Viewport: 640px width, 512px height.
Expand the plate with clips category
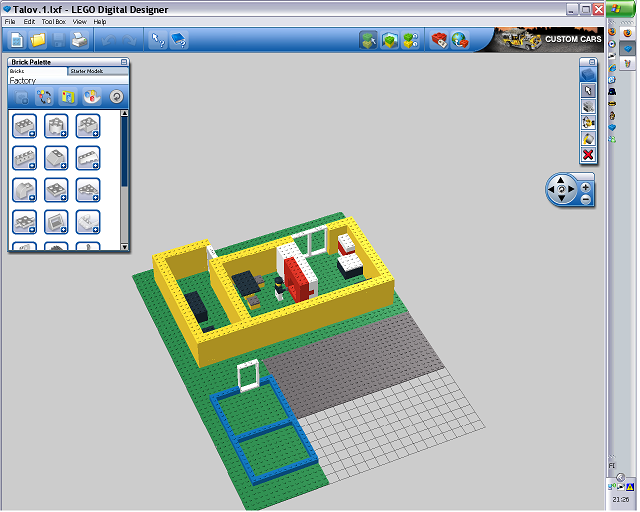24,222
